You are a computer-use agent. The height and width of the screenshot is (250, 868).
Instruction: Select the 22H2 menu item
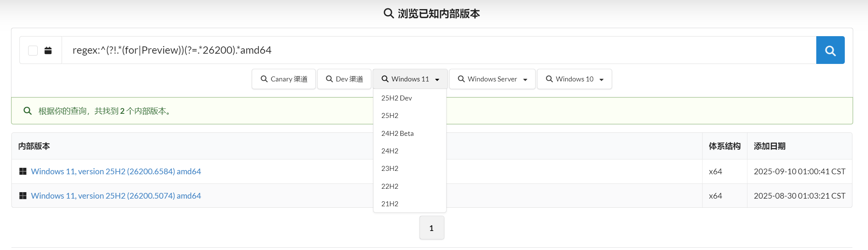click(410, 186)
